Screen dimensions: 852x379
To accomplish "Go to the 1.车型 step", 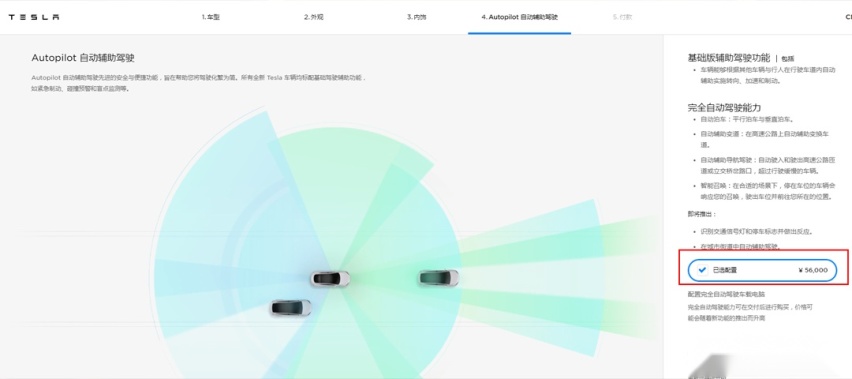I will (211, 17).
